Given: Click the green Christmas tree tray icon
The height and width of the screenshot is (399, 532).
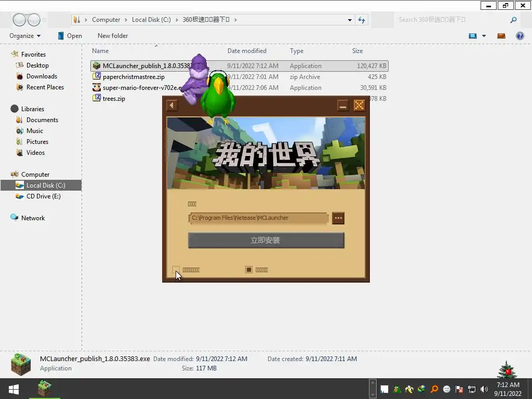Looking at the screenshot, I should (396, 389).
